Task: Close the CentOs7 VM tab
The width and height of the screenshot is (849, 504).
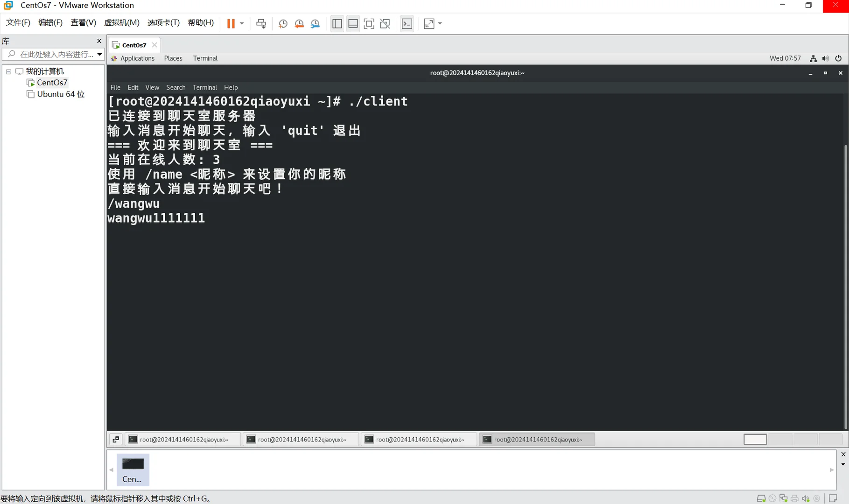Action: [x=154, y=45]
